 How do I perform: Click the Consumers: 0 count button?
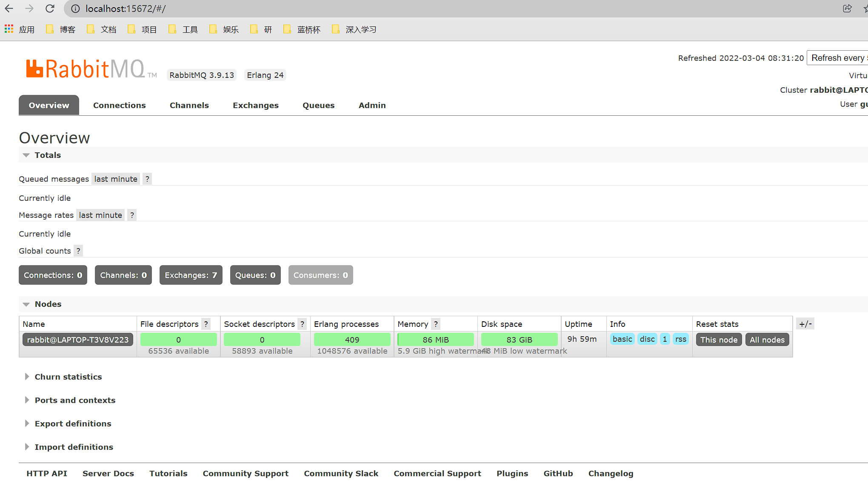click(321, 275)
